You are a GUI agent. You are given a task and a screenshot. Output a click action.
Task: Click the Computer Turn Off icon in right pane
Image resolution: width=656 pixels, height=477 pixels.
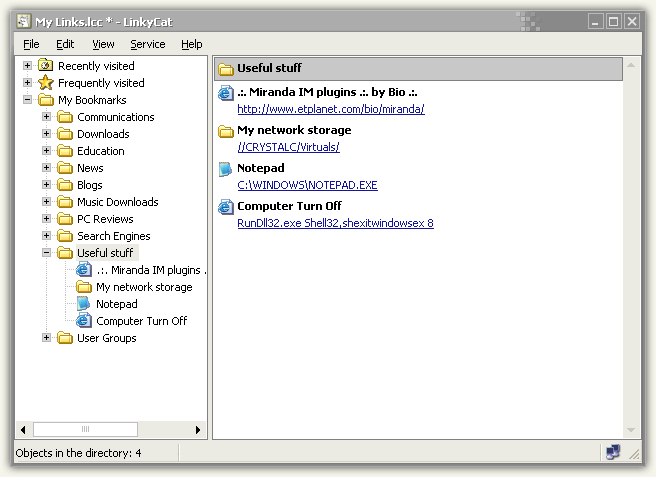click(226, 207)
